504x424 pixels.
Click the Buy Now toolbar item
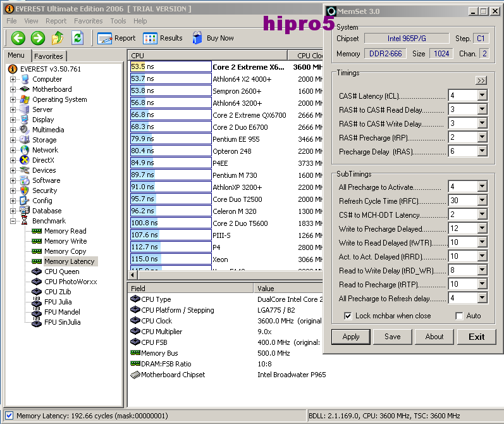point(212,38)
